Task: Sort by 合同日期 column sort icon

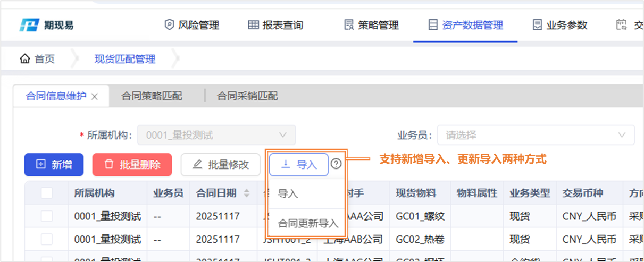Action: click(x=246, y=193)
